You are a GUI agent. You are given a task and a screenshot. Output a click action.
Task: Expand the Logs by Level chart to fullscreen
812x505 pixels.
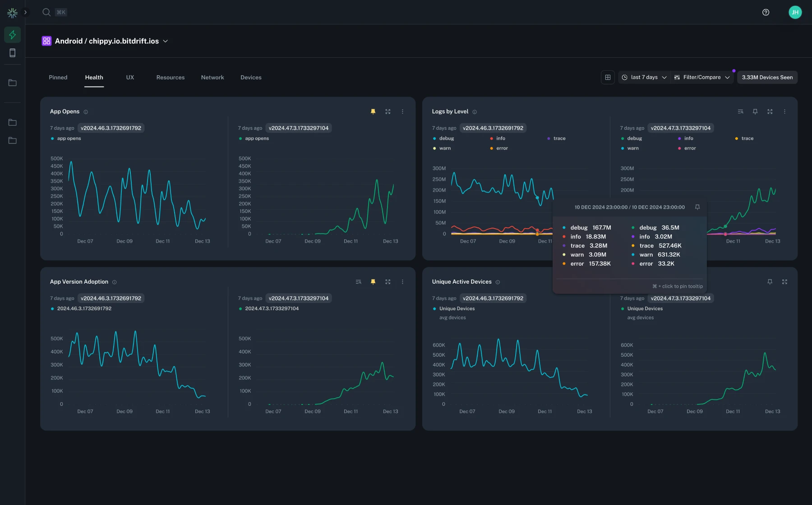tap(770, 111)
